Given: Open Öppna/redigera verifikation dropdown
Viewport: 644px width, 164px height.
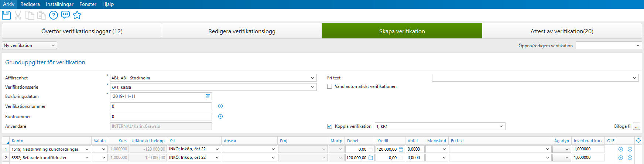Looking at the screenshot, I should [x=609, y=45].
